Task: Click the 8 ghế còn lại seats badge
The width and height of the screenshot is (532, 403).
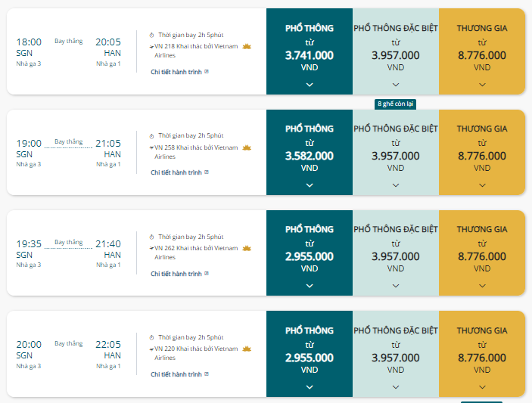Action: [x=396, y=104]
